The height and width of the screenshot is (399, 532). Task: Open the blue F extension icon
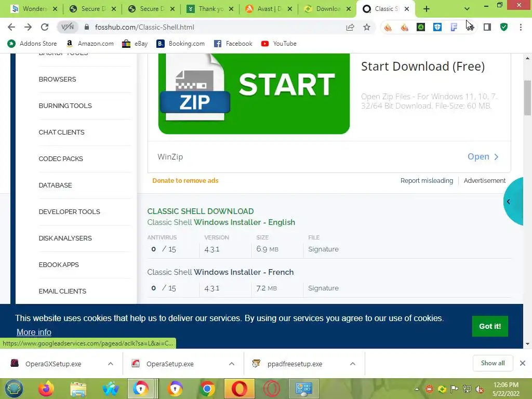point(454,27)
